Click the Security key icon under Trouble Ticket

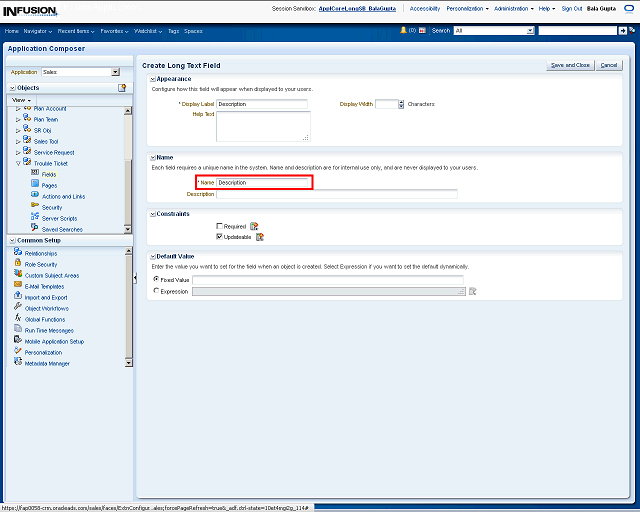35,207
